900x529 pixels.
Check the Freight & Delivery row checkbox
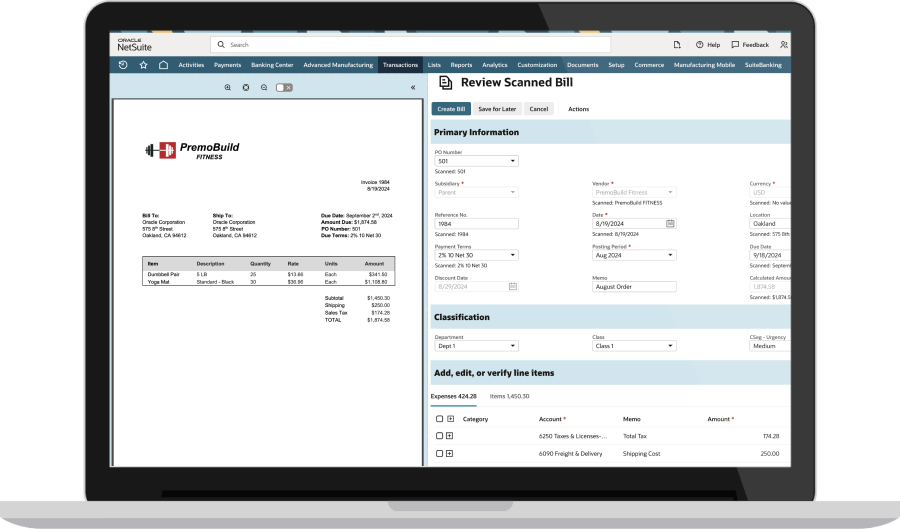click(439, 454)
